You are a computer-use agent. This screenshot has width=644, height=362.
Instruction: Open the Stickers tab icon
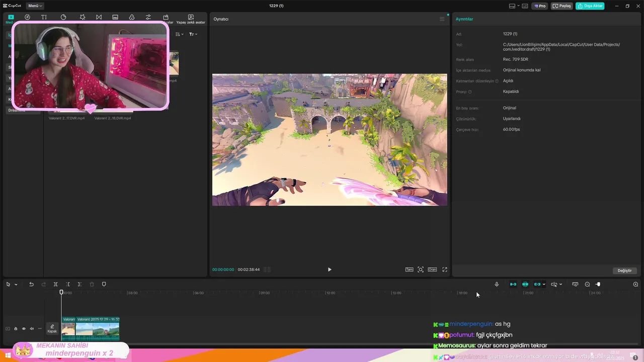[63, 17]
